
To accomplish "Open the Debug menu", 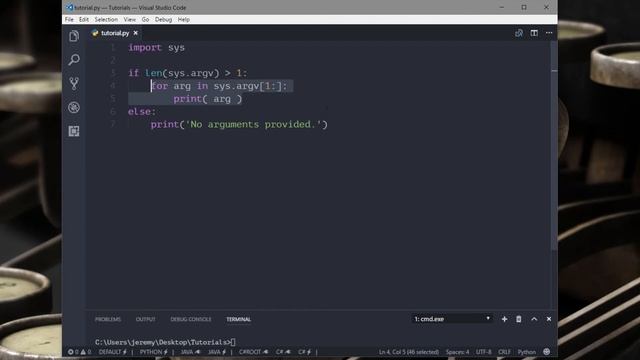I will point(163,20).
